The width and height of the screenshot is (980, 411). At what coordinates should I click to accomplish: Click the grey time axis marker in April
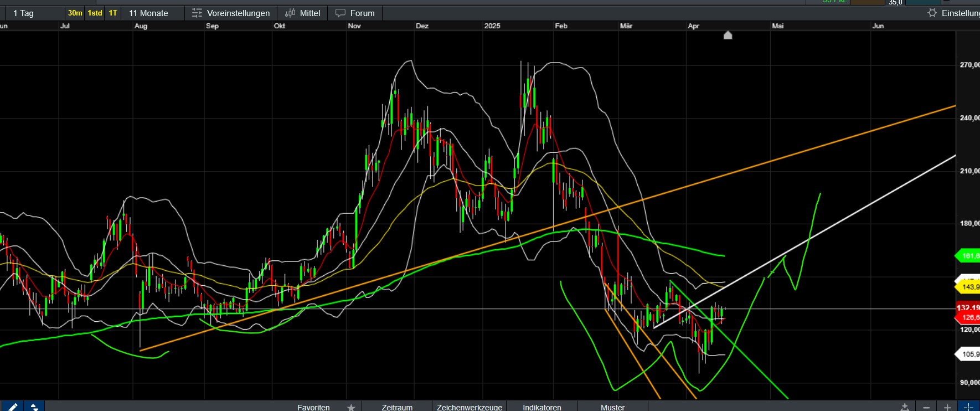(x=728, y=35)
